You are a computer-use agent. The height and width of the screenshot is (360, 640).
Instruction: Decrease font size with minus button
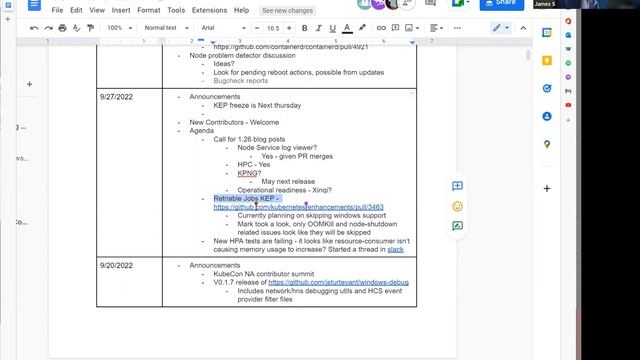[257, 28]
